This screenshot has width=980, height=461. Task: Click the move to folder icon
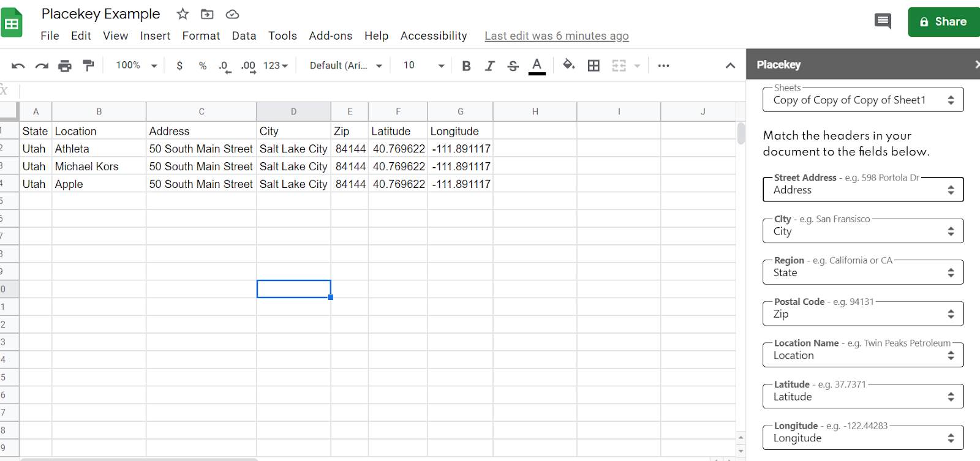point(207,14)
